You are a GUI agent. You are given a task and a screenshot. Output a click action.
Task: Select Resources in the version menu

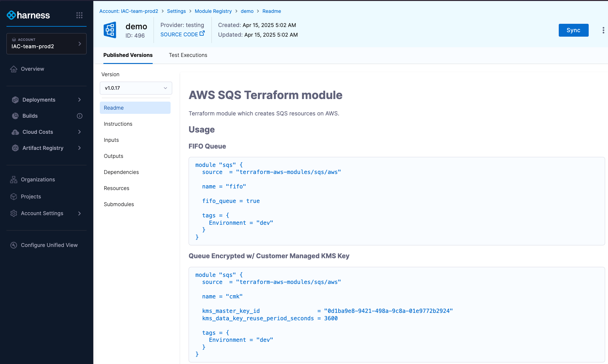(135, 188)
